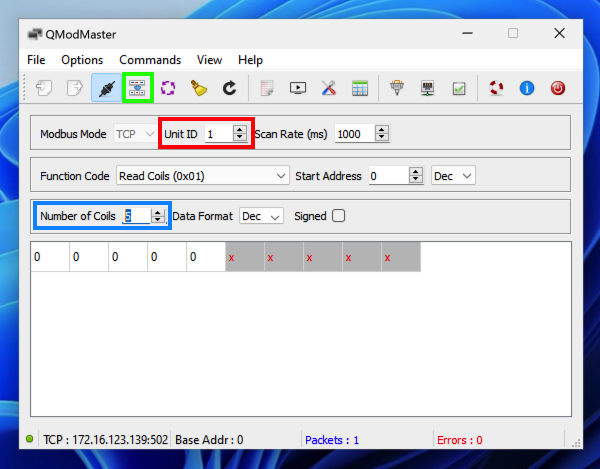This screenshot has width=600, height=469.
Task: Click the Data Format label
Action: click(202, 216)
